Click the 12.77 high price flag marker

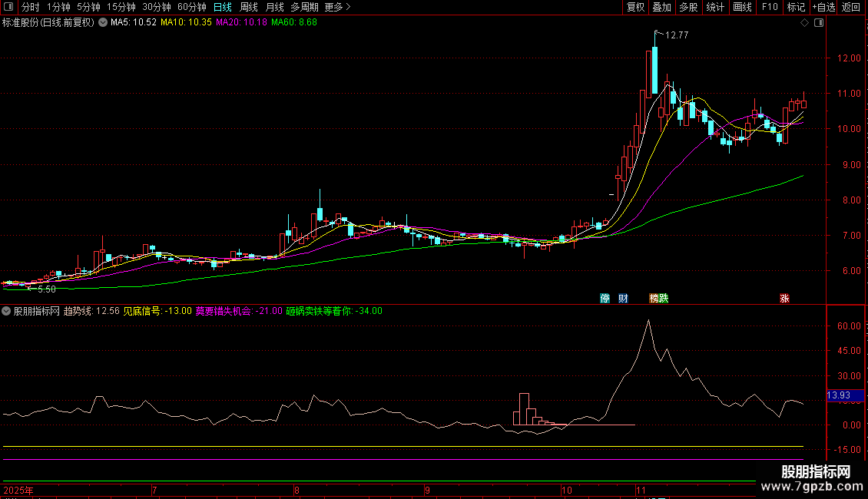[676, 35]
